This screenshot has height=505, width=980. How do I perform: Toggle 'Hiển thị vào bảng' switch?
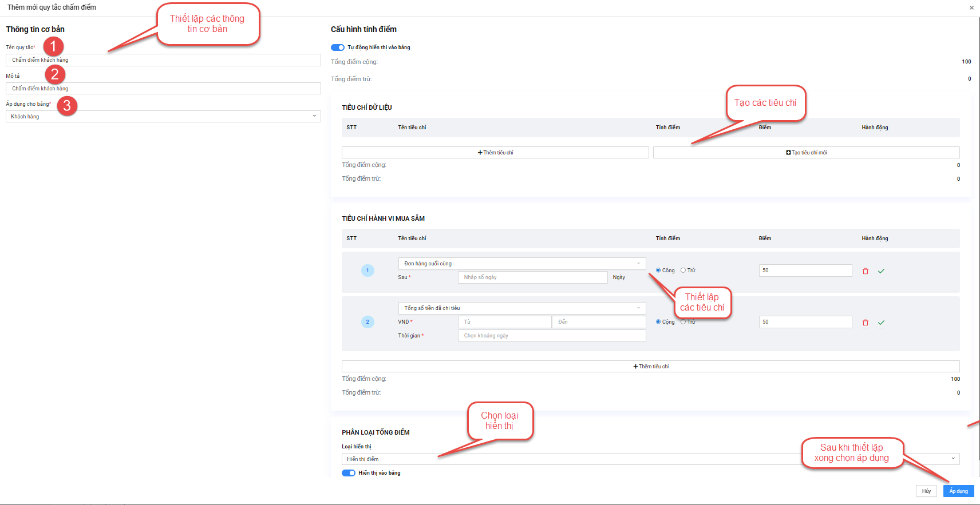pyautogui.click(x=349, y=473)
